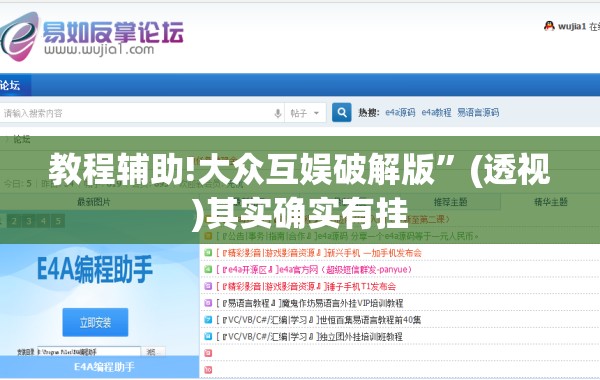
Task: Select slide number 3 in image pager
Action: pos(29,221)
